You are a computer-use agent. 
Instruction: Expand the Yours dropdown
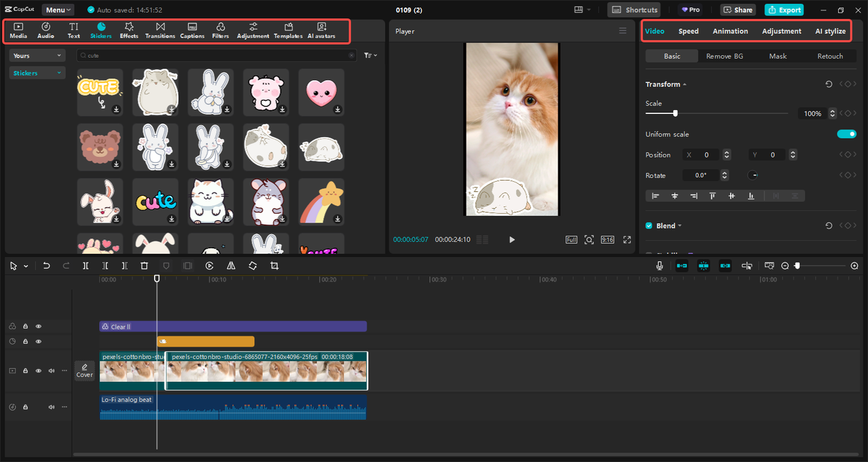[x=37, y=56]
